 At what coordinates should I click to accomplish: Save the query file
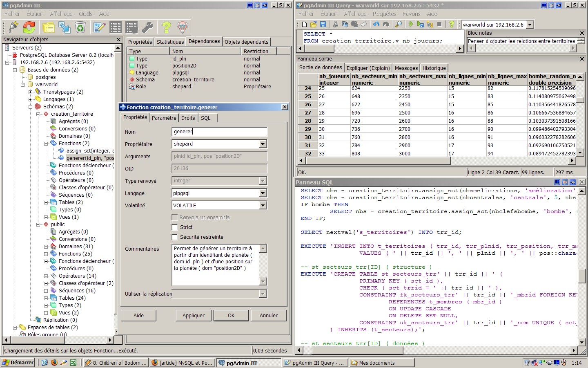click(323, 25)
